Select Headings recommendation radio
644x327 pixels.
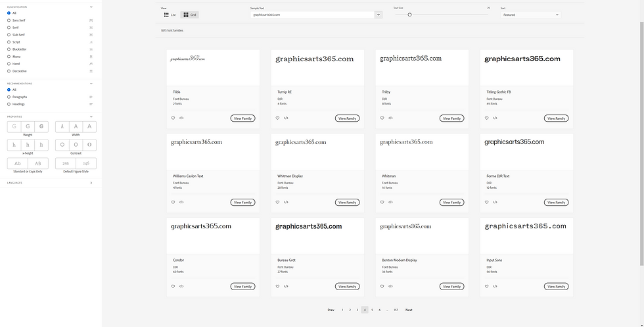pos(9,104)
